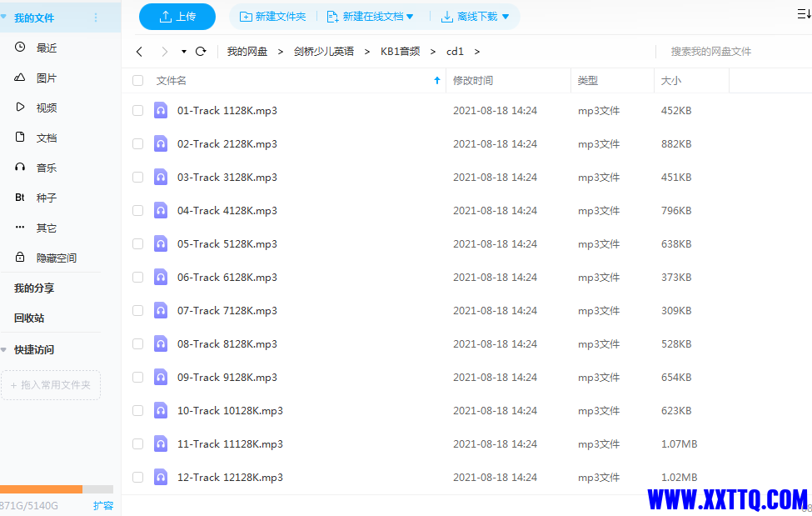The image size is (812, 516).
Task: Click the mp3 icon of 02-Track 2128K.mp3
Action: (161, 143)
